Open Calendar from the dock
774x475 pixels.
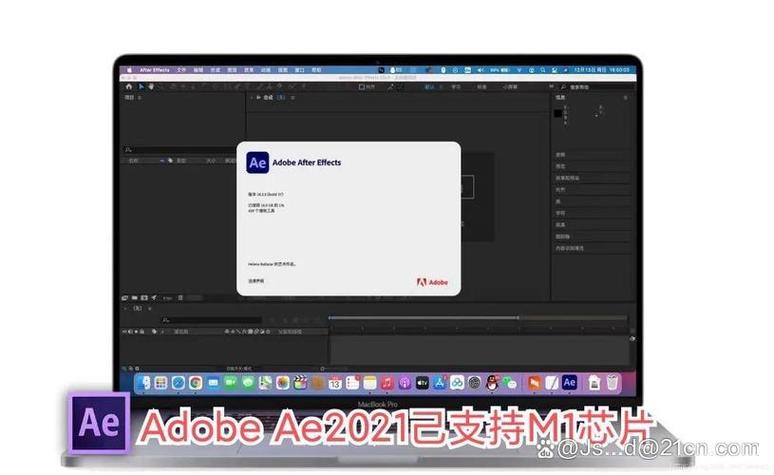click(335, 383)
